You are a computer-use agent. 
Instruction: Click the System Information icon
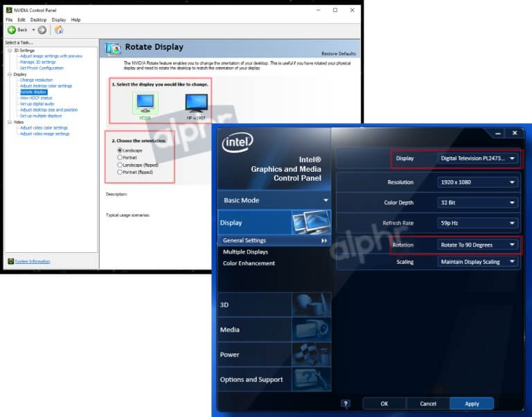pos(10,261)
